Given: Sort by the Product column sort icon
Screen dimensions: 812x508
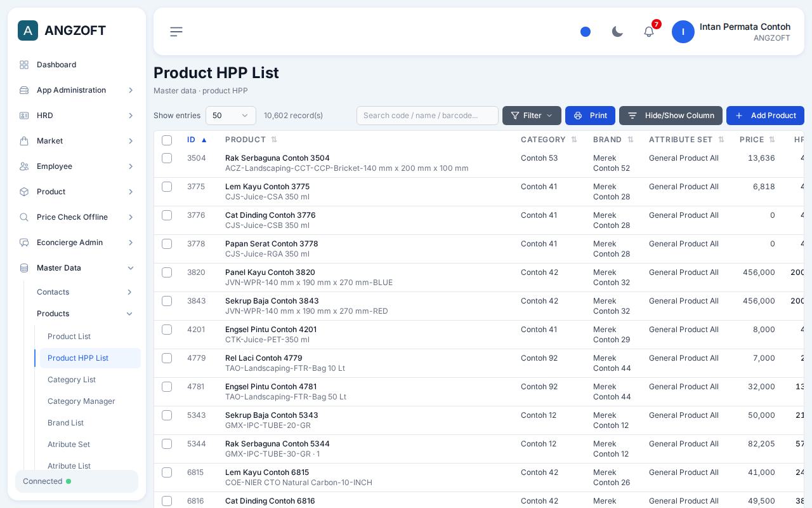Looking at the screenshot, I should (x=274, y=140).
